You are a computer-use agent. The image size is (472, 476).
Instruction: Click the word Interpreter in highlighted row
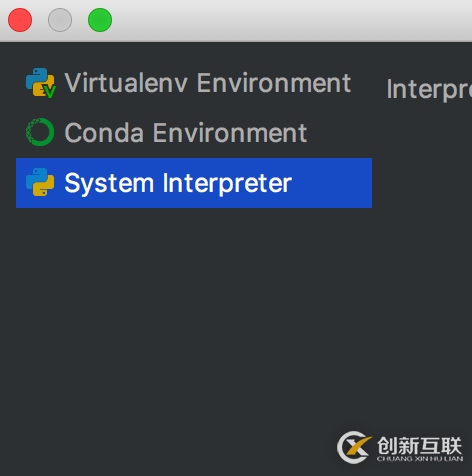tap(227, 183)
